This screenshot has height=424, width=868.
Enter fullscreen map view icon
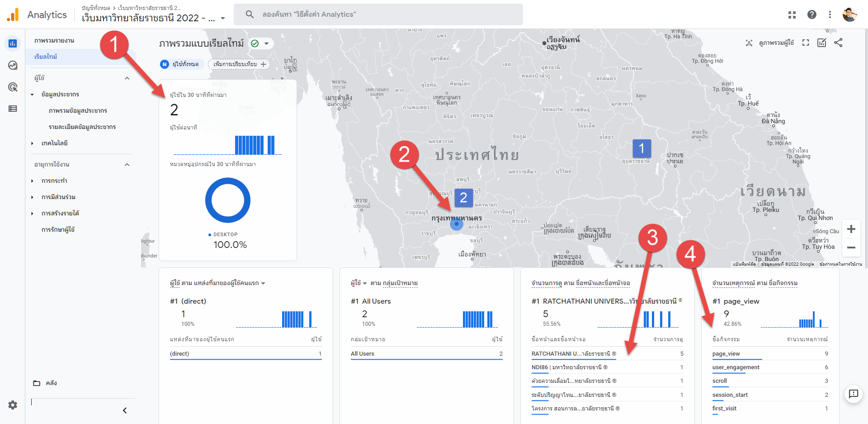(x=806, y=43)
